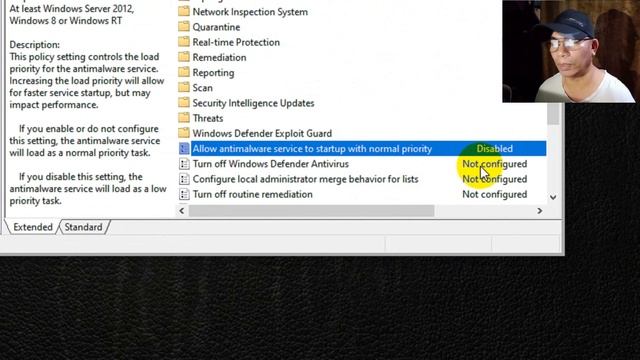The image size is (640, 360).
Task: Switch to the Standard tab
Action: point(84,227)
